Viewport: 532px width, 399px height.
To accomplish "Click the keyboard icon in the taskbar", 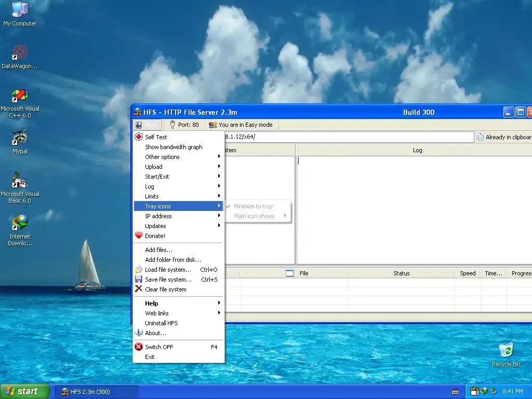I will tap(455, 392).
